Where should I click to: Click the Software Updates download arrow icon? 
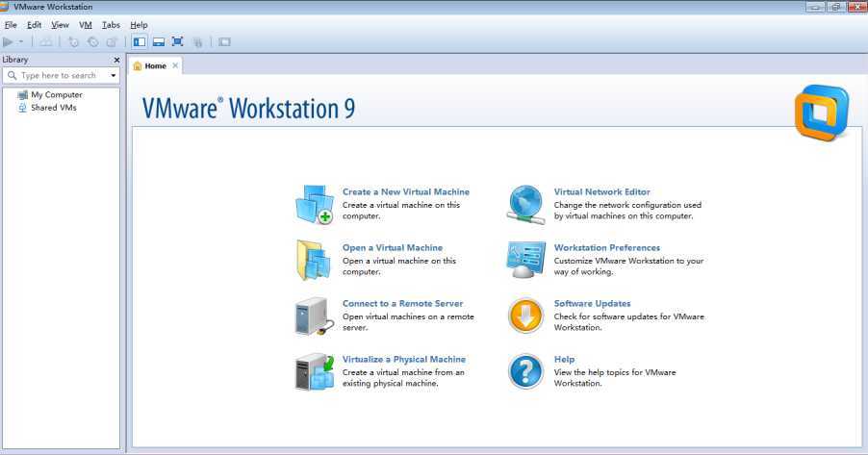pyautogui.click(x=525, y=316)
